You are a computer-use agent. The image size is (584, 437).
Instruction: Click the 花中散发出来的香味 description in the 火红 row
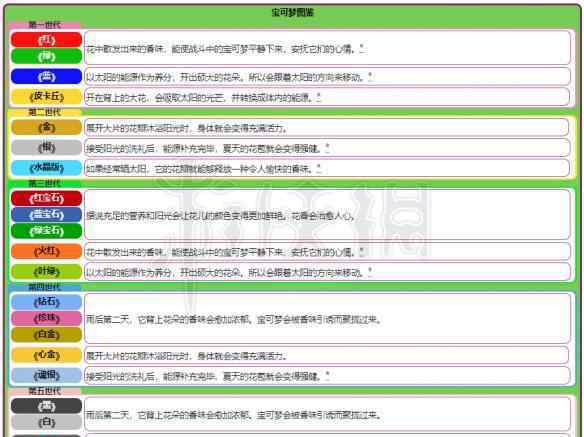pos(220,253)
